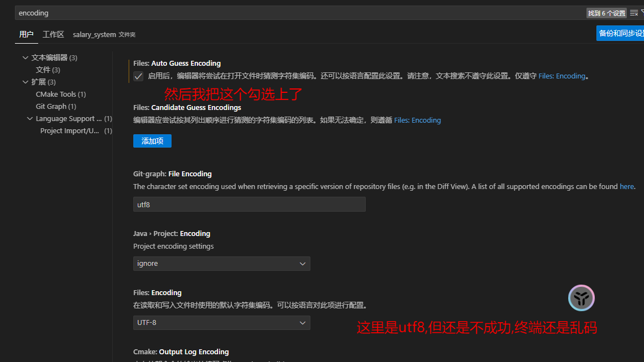The width and height of the screenshot is (644, 362).
Task: Uncheck Files: Auto Guess Encoding
Action: click(x=138, y=76)
